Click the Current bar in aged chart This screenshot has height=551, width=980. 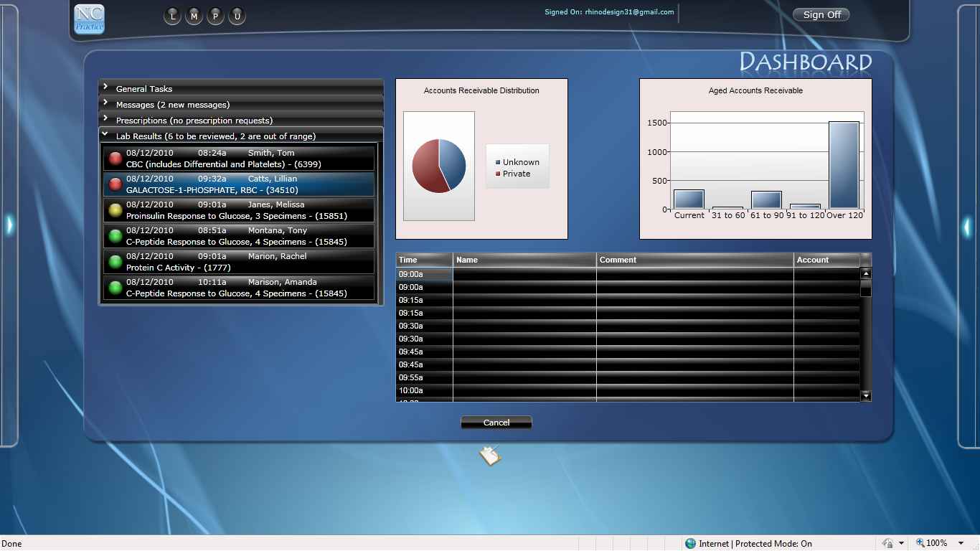coord(689,199)
